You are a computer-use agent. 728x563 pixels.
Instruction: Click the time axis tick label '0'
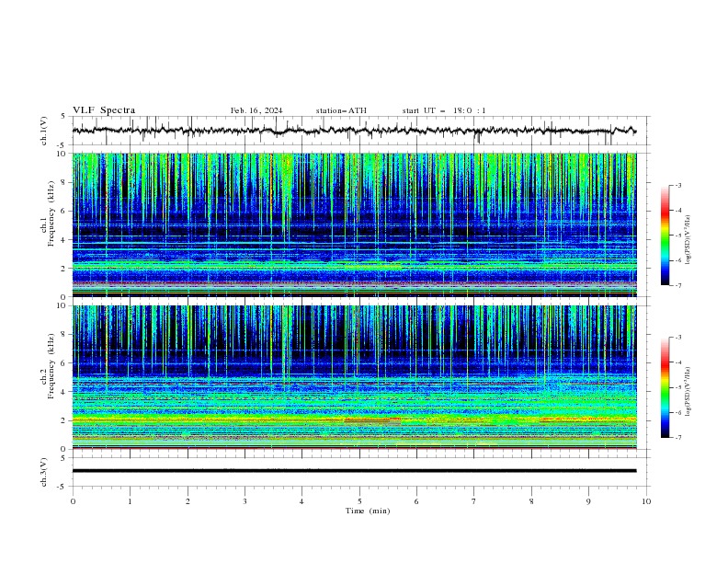tap(73, 501)
